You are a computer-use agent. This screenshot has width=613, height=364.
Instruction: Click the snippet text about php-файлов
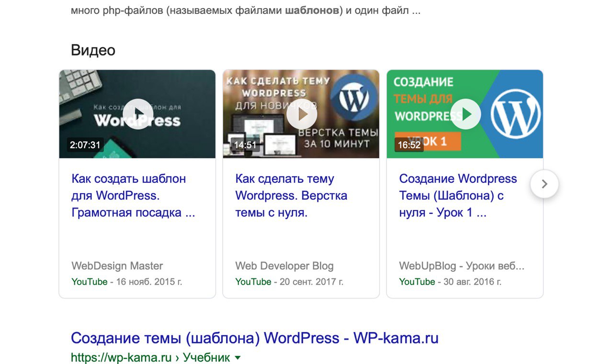[x=246, y=10]
